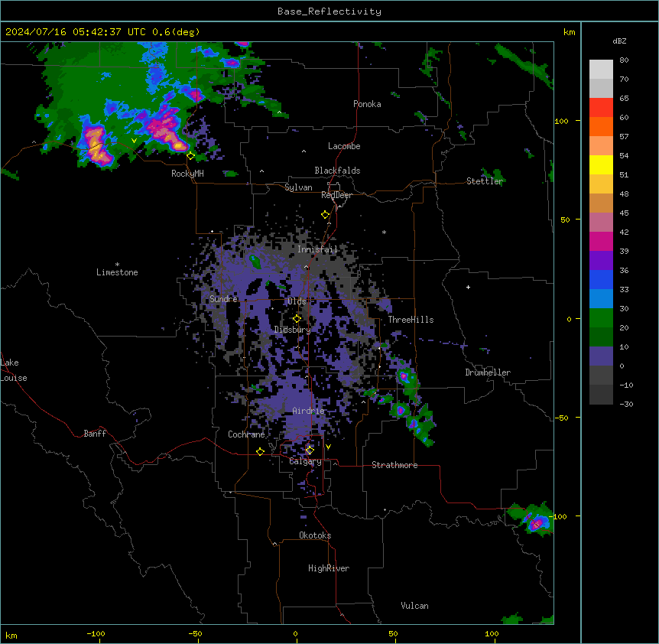Pick the slate purple 0-10 dBZ legend swatch
The height and width of the screenshot is (644, 659).
tap(601, 356)
